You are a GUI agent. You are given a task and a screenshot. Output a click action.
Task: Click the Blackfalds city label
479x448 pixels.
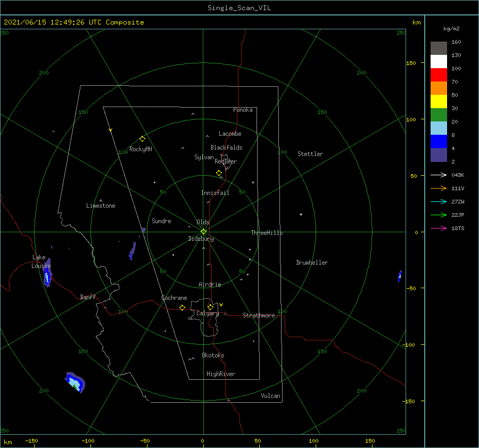tap(226, 148)
